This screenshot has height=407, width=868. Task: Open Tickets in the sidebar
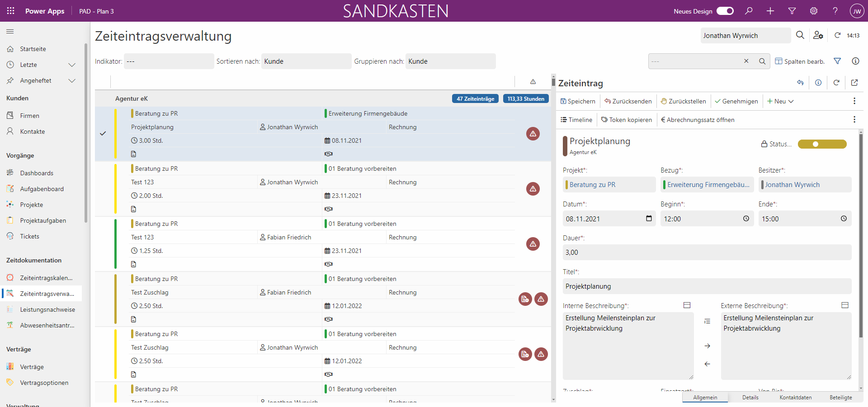pos(30,236)
